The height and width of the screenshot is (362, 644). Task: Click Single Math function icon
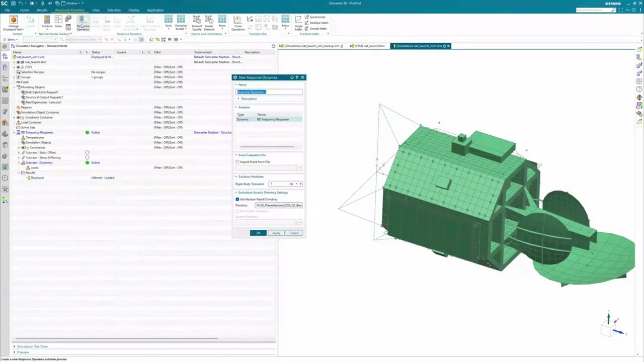[x=298, y=20]
